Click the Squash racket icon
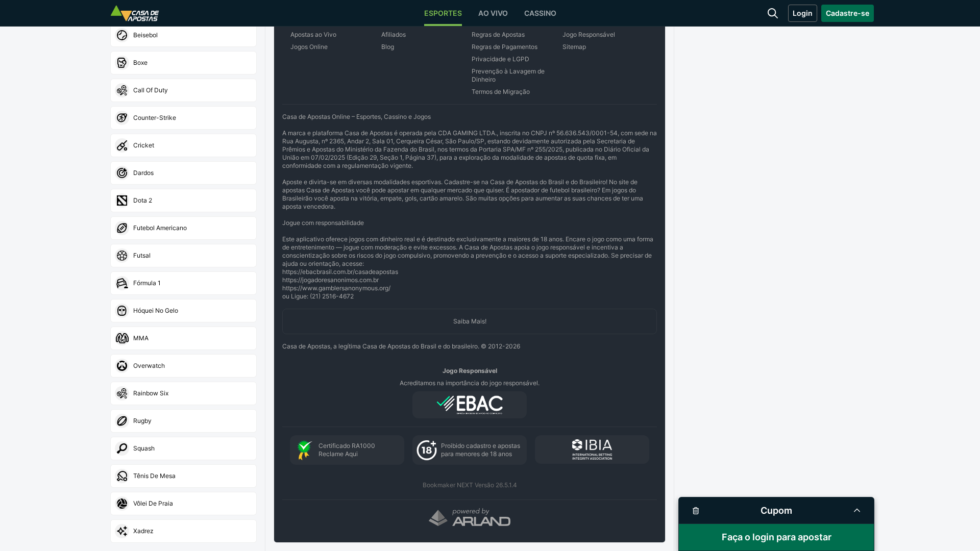The width and height of the screenshot is (980, 551). point(122,448)
